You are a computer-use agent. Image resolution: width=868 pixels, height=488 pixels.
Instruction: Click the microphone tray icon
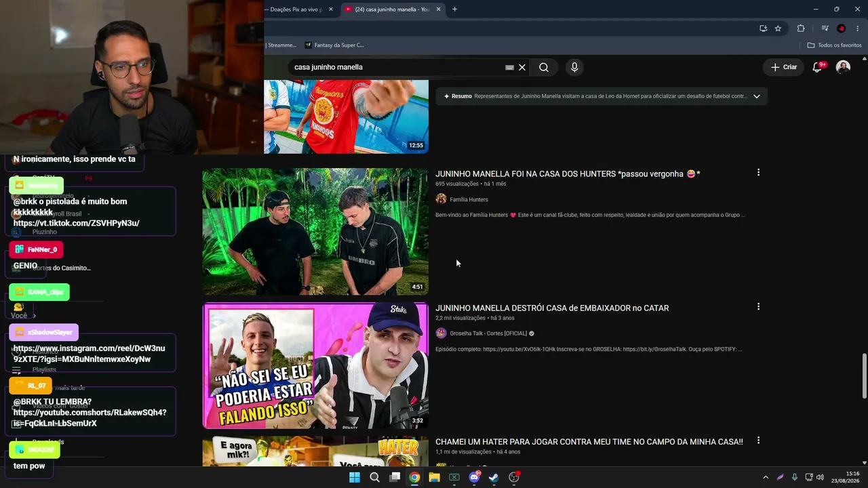[x=795, y=477]
